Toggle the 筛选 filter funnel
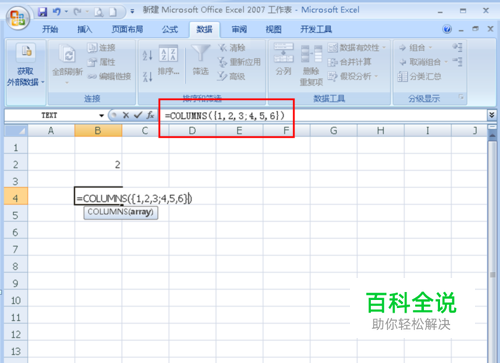The width and height of the screenshot is (500, 363). 200,60
